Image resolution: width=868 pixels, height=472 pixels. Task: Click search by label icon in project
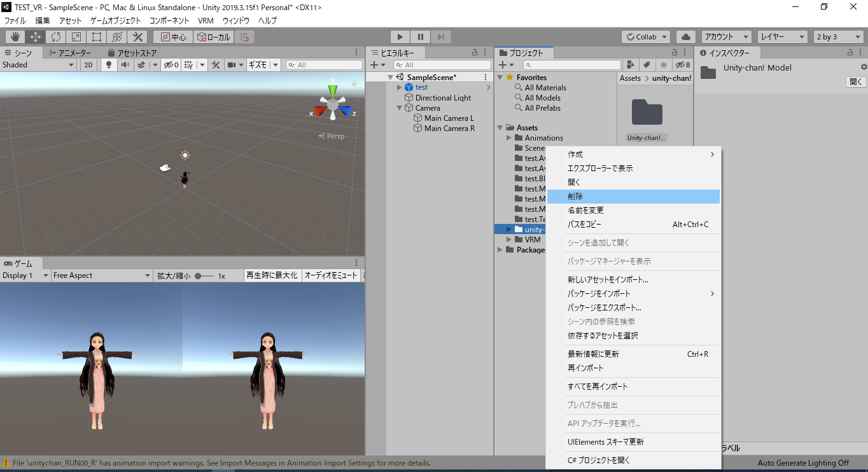coord(647,65)
